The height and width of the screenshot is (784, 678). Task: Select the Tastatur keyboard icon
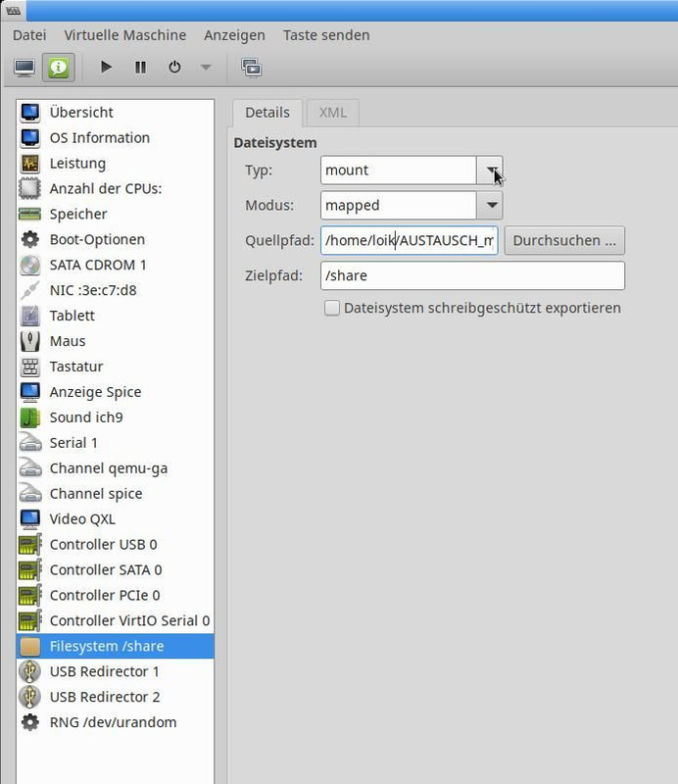coord(30,367)
